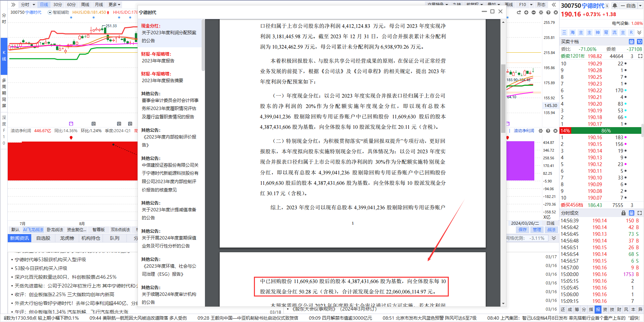Viewport: 644px width, 322px height.
Task: Click the 流 indicator tag icon
Action: pos(614,33)
